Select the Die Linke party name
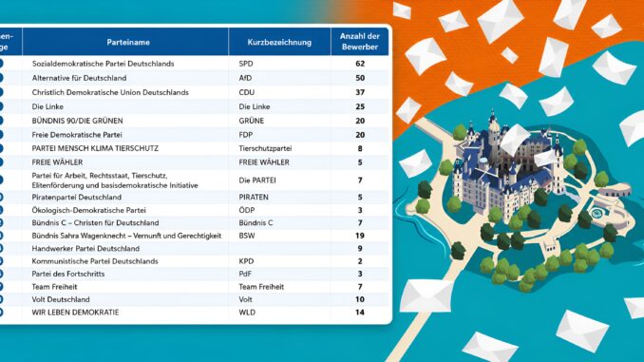 [47, 106]
